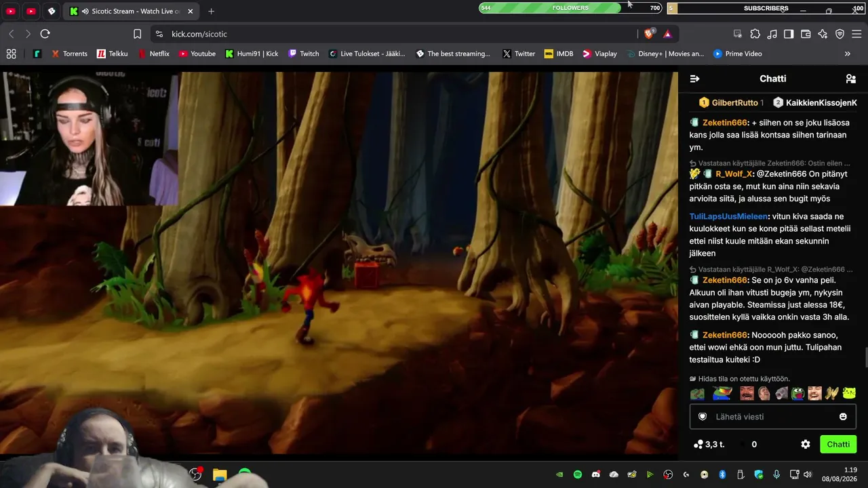Viewport: 868px width, 488px height.
Task: Open the Viaplay bookmark
Action: click(599, 54)
